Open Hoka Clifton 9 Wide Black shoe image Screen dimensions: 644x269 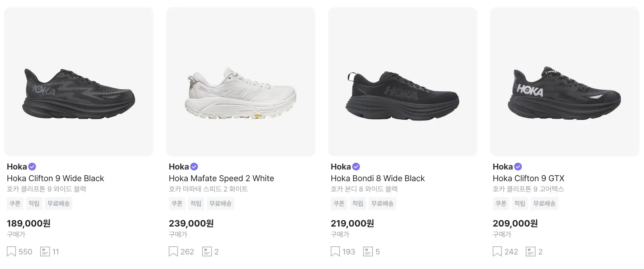pyautogui.click(x=79, y=82)
